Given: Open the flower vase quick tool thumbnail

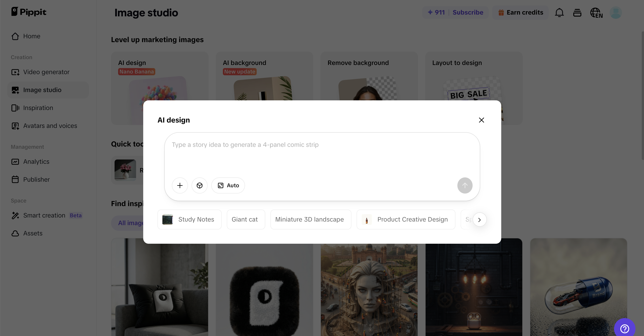Looking at the screenshot, I should 125,170.
